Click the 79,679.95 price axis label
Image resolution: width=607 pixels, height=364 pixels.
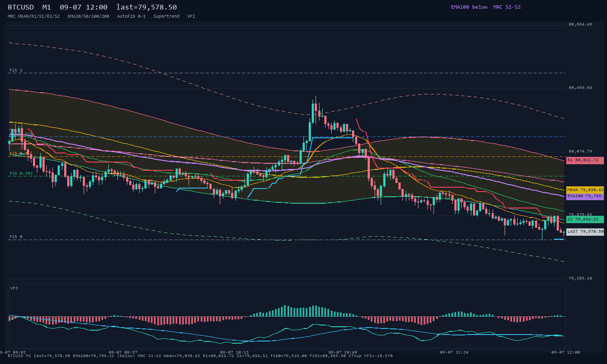coord(580,214)
